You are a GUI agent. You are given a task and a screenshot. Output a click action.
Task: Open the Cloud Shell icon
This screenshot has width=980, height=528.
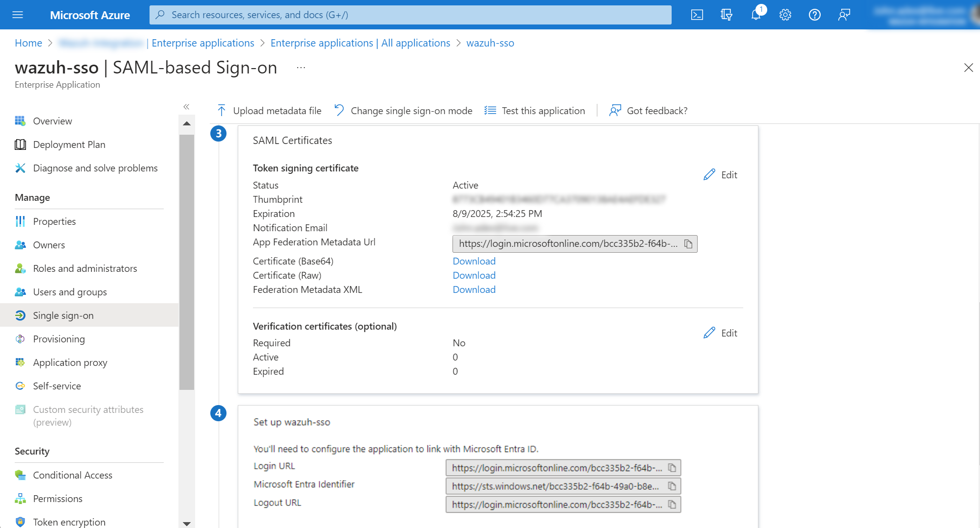coord(697,15)
